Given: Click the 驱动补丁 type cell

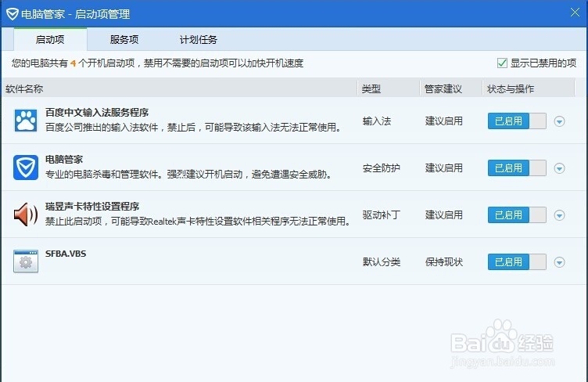Looking at the screenshot, I should tap(382, 215).
